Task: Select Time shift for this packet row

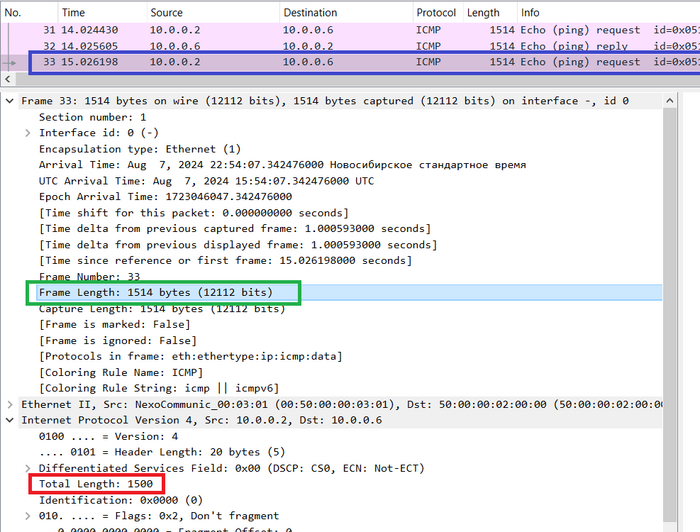Action: tap(194, 213)
